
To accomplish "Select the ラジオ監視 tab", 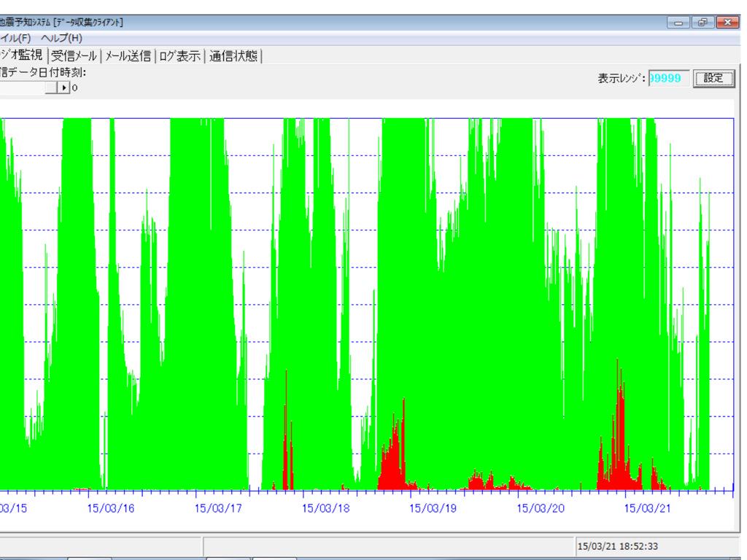I will pyautogui.click(x=22, y=55).
